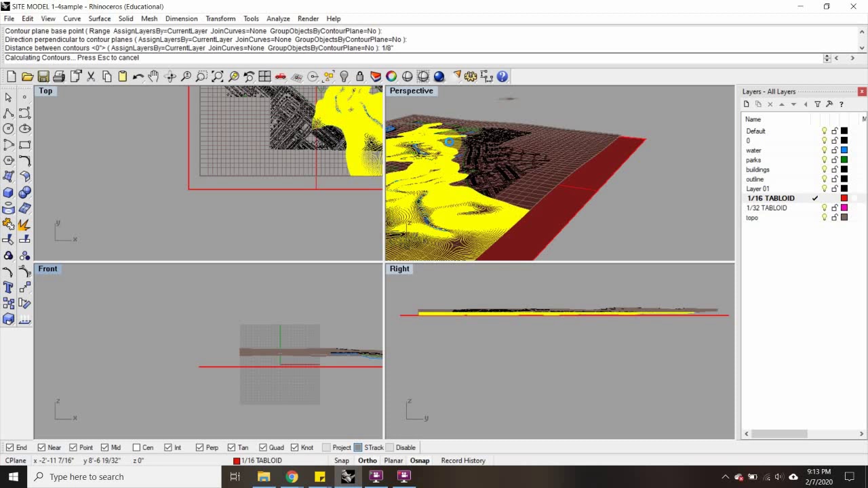Click the color wheel object properties icon

coord(391,77)
